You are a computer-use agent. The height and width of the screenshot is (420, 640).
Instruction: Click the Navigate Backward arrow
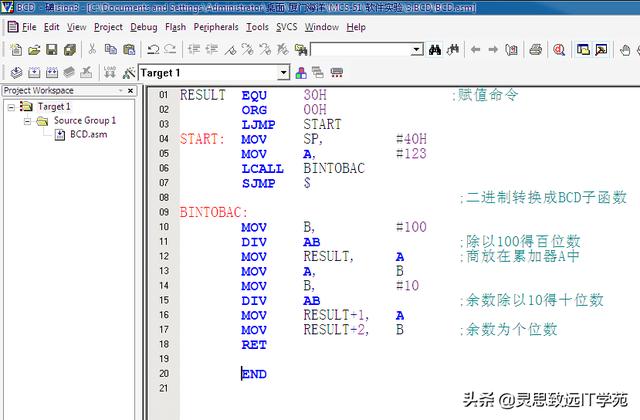[475, 50]
